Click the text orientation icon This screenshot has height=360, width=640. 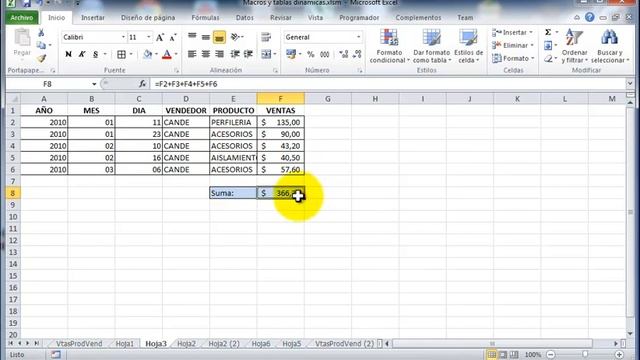tap(236, 37)
